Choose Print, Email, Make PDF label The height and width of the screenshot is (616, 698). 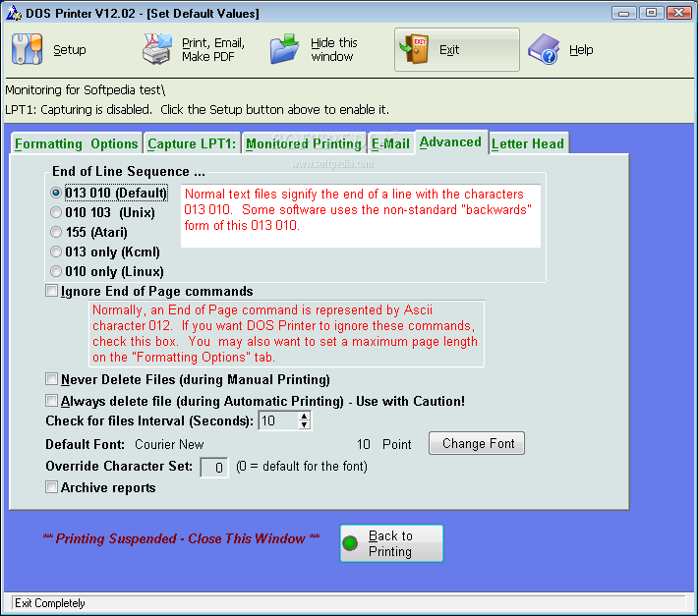click(x=213, y=50)
